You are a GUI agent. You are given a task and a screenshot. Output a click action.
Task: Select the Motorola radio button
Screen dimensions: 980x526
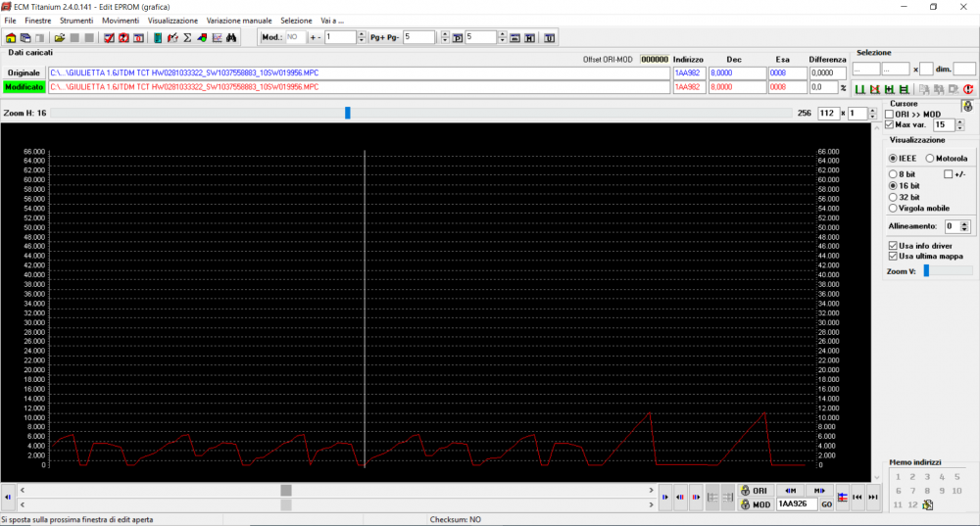929,158
